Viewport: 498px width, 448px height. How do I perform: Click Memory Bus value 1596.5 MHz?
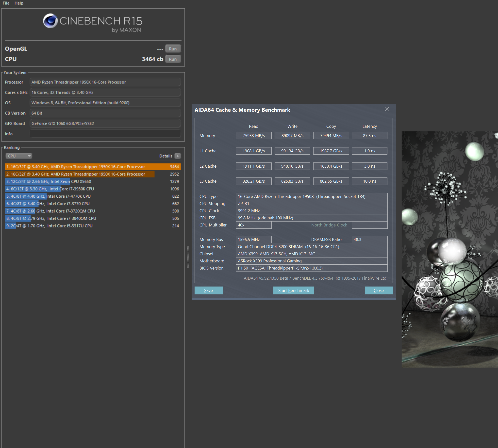point(254,240)
